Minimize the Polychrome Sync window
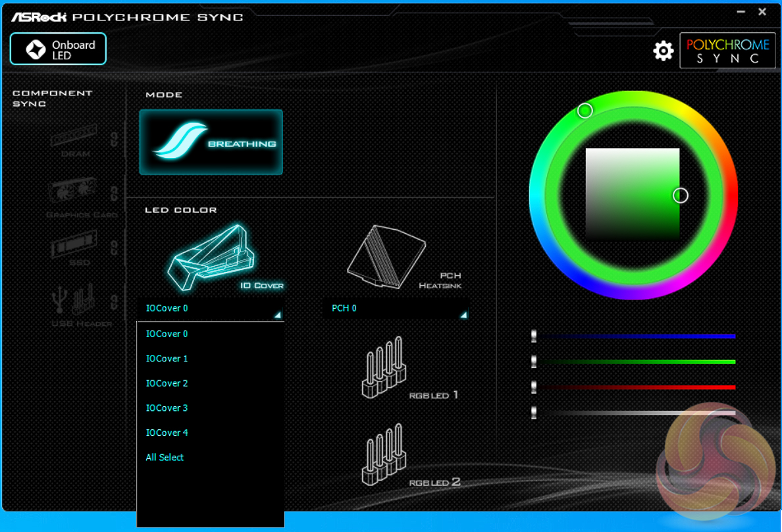This screenshot has width=782, height=532. pyautogui.click(x=741, y=11)
